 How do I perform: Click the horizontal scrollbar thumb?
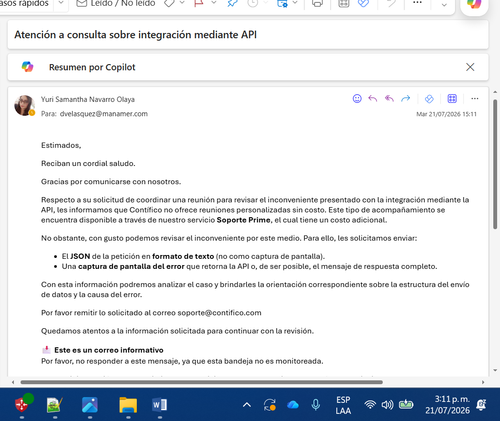201,382
